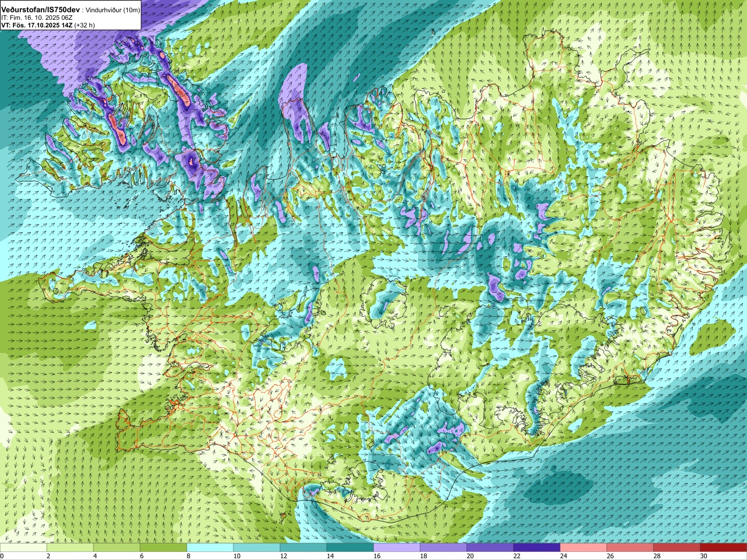Click the legend scale number '0'
747x560 pixels.
[x=2, y=556]
